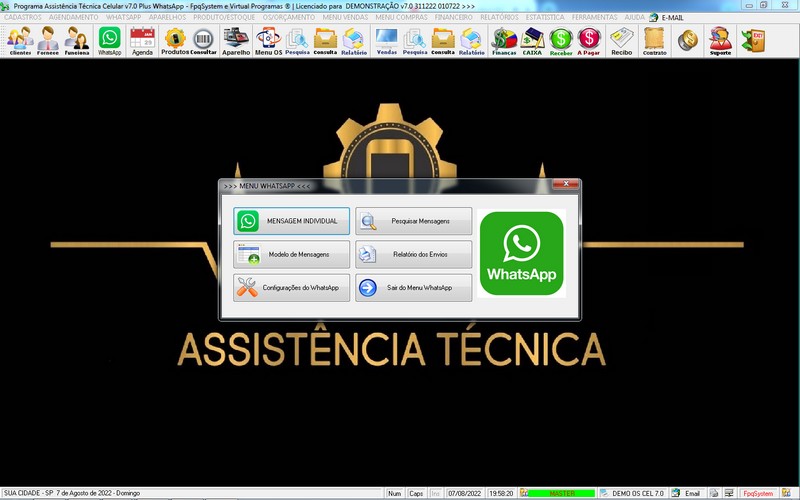Click the Consulta icon after the Menu OS Pesquisa
Screen dimensions: 800x500
tap(325, 41)
